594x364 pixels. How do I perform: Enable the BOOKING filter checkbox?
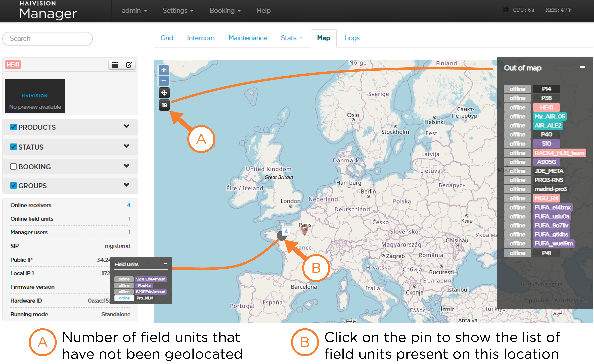[x=13, y=166]
